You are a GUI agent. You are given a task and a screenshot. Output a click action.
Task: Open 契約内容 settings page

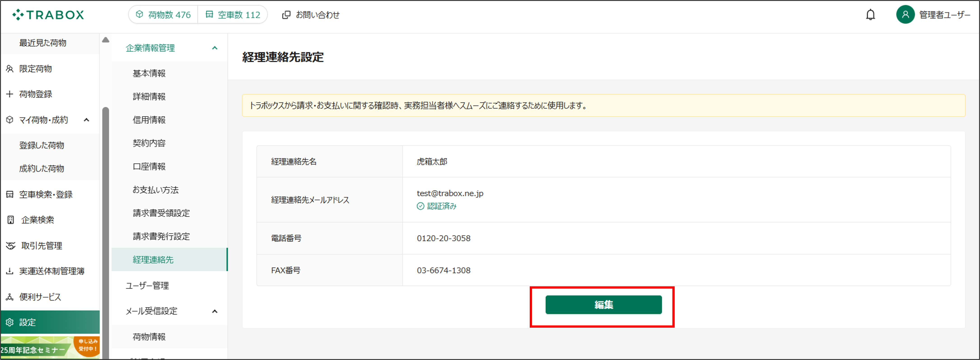[149, 143]
